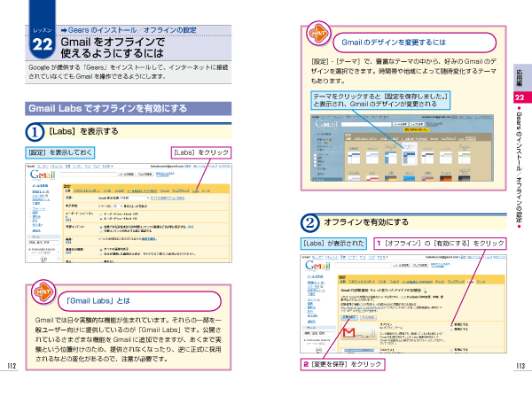
Task: Click the selected Themes tab in hint screenshot
Action: click(470, 139)
